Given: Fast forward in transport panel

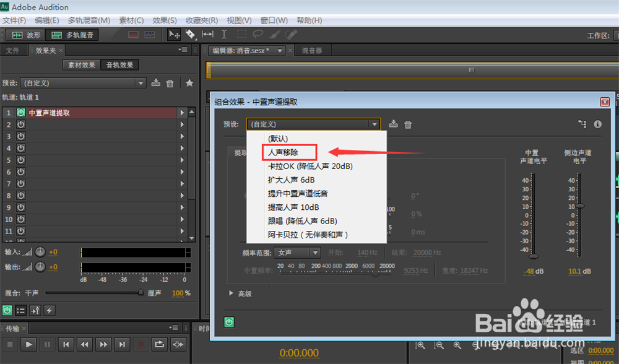Looking at the screenshot, I should click(x=103, y=344).
